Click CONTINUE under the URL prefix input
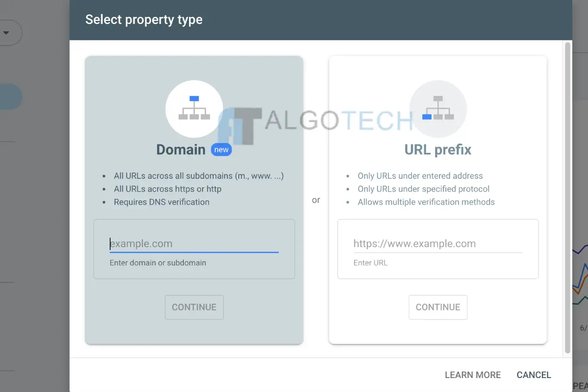Image resolution: width=588 pixels, height=392 pixels. (x=438, y=307)
